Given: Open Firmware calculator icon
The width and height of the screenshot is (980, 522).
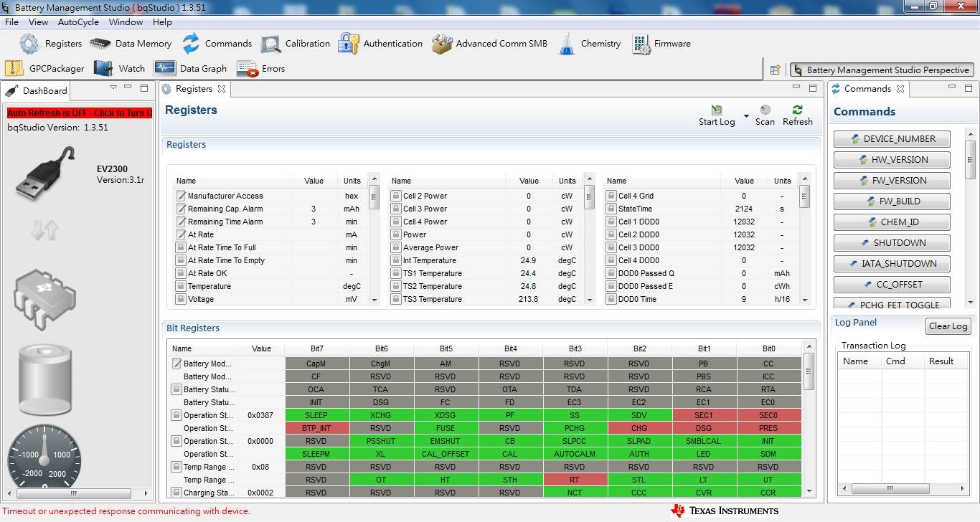Looking at the screenshot, I should click(641, 44).
